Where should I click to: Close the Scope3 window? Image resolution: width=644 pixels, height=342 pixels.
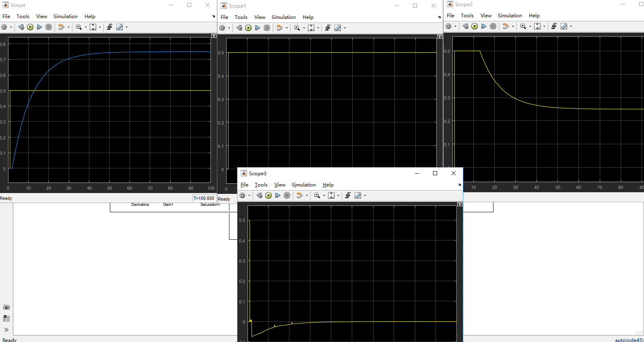[454, 173]
